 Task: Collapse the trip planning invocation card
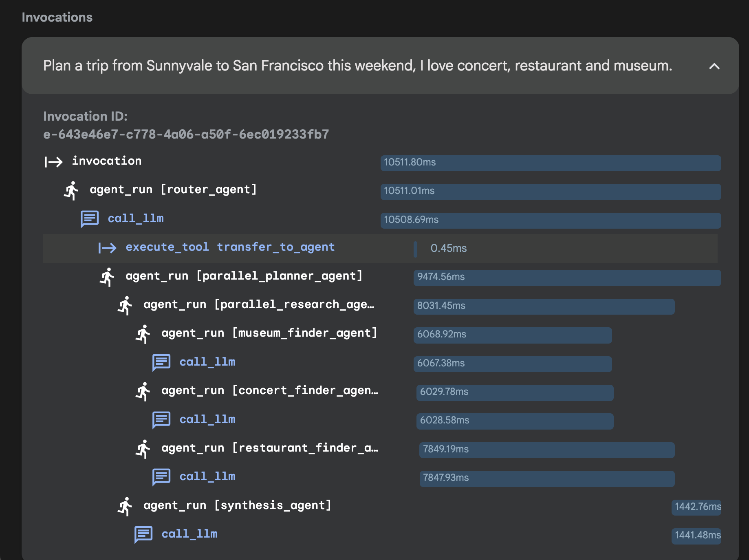click(x=714, y=67)
